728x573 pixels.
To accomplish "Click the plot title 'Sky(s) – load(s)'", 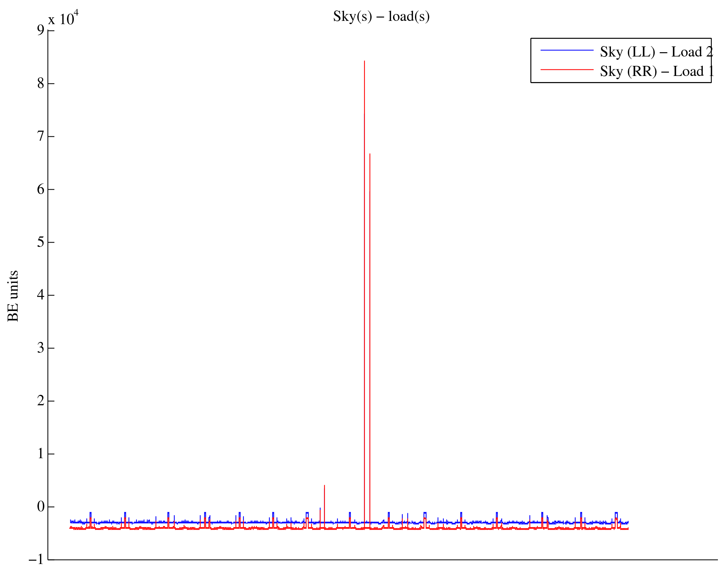I will pos(381,17).
